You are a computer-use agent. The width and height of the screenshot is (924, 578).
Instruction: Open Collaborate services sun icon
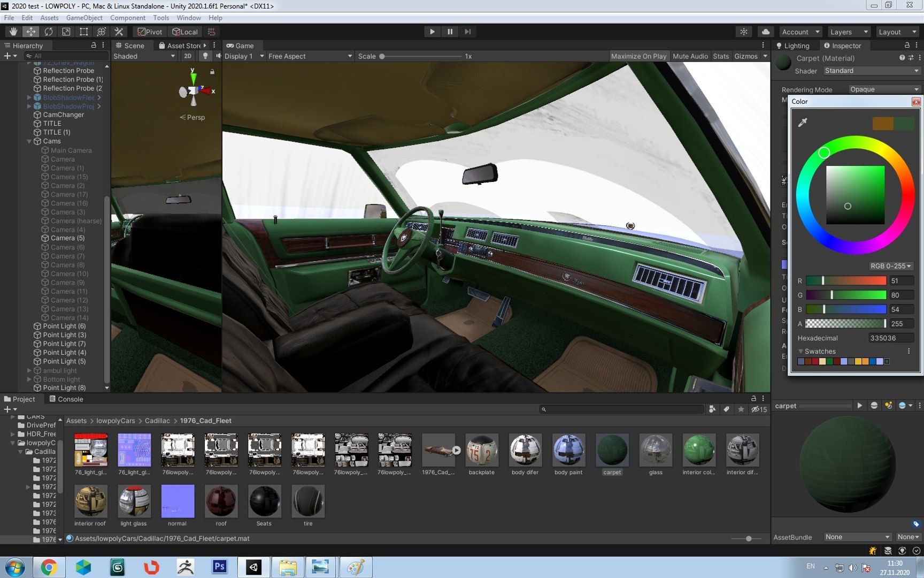pos(744,32)
